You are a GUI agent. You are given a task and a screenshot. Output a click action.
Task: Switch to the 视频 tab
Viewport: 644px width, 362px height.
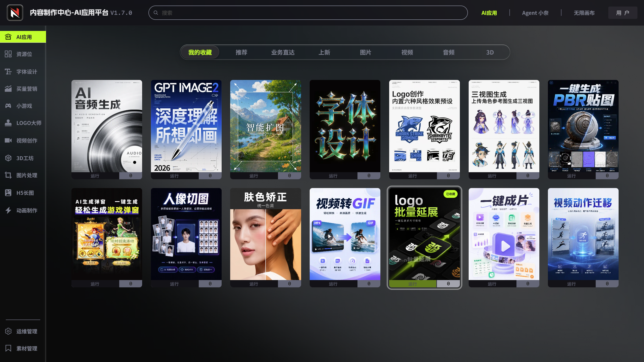pyautogui.click(x=407, y=52)
